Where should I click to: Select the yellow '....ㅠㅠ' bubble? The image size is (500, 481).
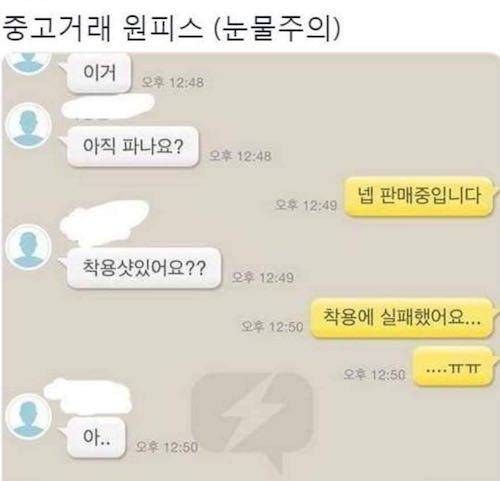pos(453,367)
